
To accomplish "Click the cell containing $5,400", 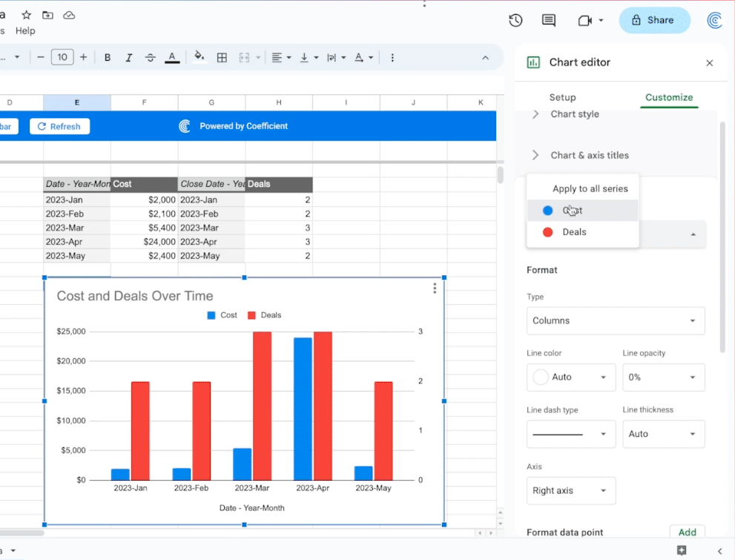I will pos(144,228).
